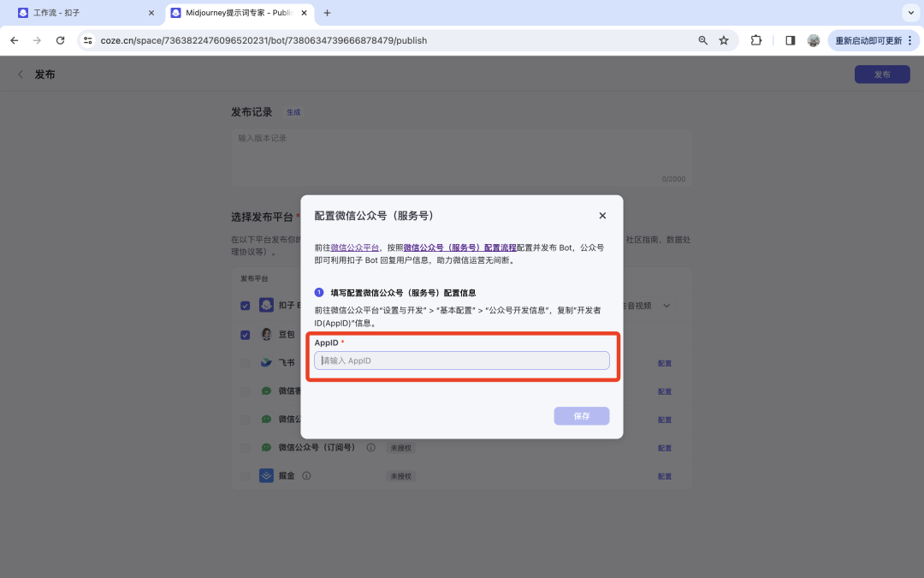Screen dimensions: 924x578
Task: Focus the AppID input field
Action: tap(461, 361)
